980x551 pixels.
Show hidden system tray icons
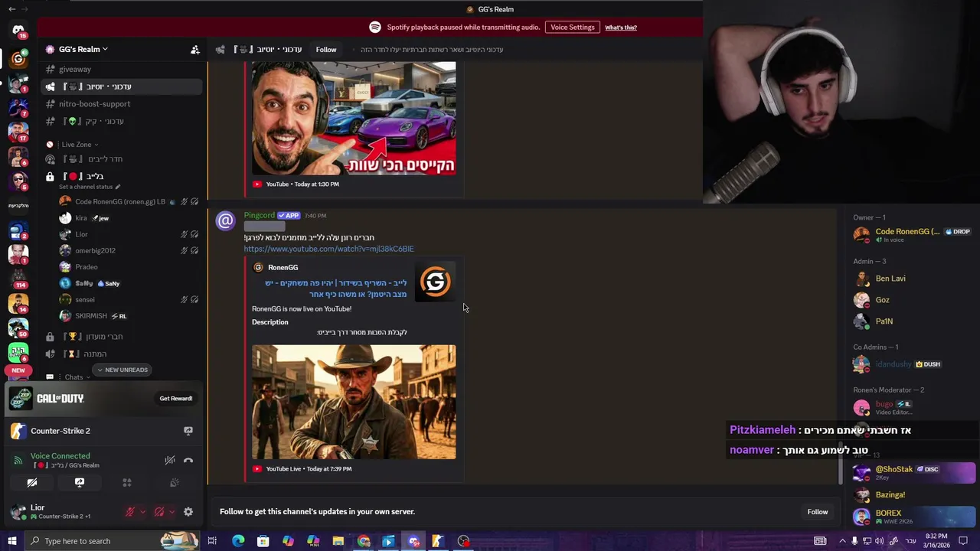pyautogui.click(x=842, y=541)
